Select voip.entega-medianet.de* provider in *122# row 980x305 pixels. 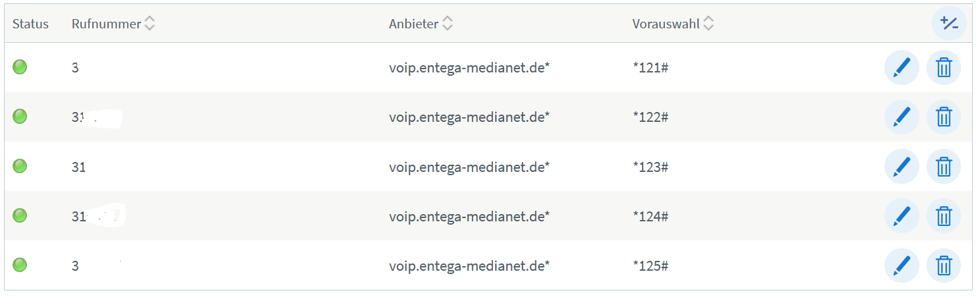point(469,117)
